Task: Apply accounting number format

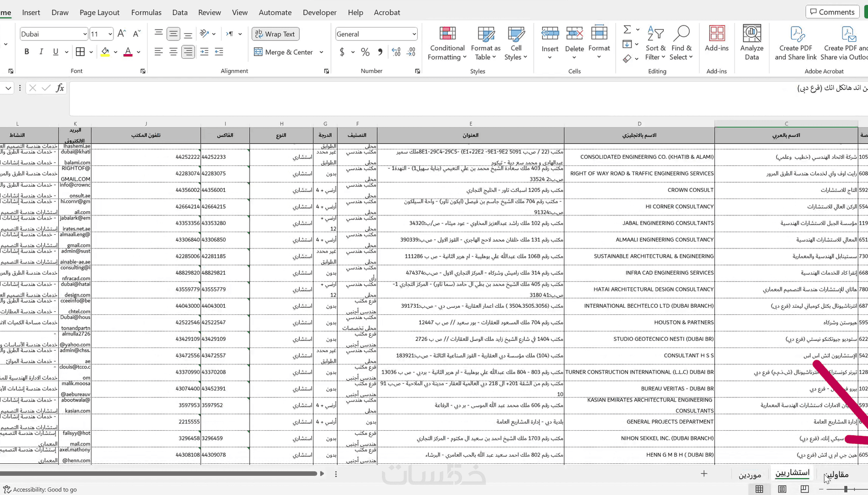Action: (342, 52)
